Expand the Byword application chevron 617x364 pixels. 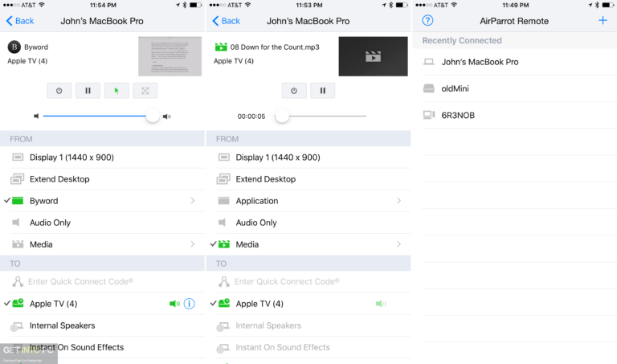point(193,201)
